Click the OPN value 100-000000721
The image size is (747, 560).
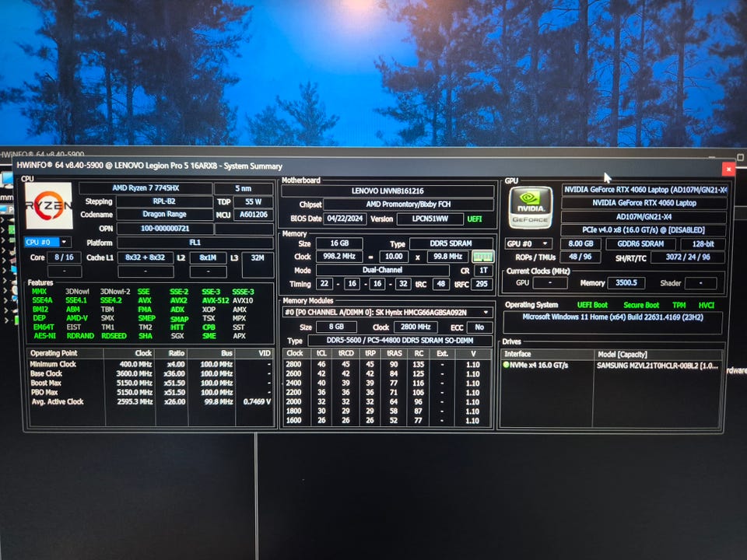(165, 229)
